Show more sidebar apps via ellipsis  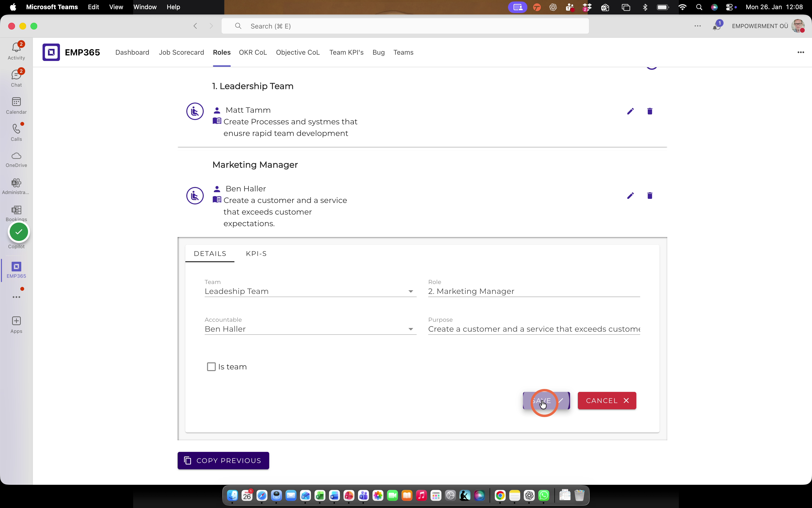pos(16,297)
